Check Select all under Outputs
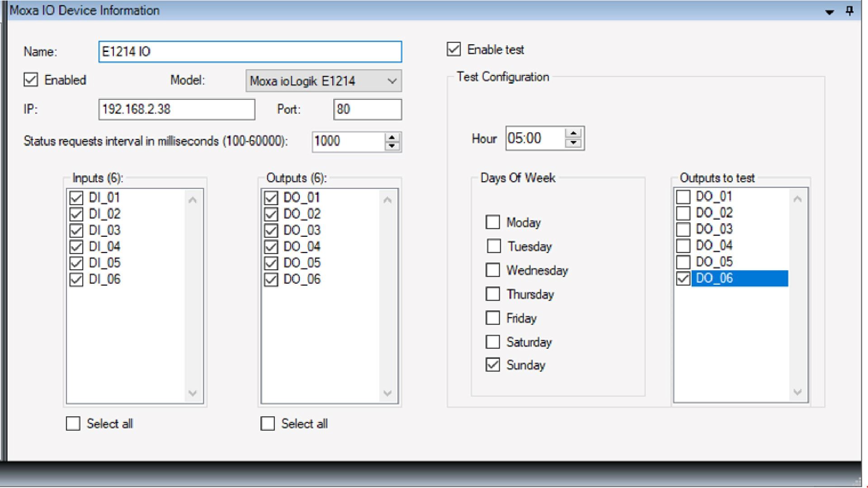The height and width of the screenshot is (488, 868). (268, 423)
